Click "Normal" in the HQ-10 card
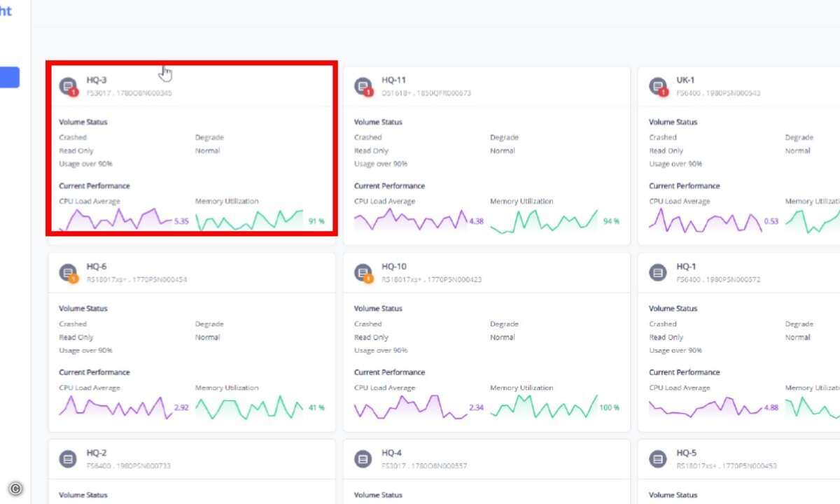840x504 pixels. [502, 337]
